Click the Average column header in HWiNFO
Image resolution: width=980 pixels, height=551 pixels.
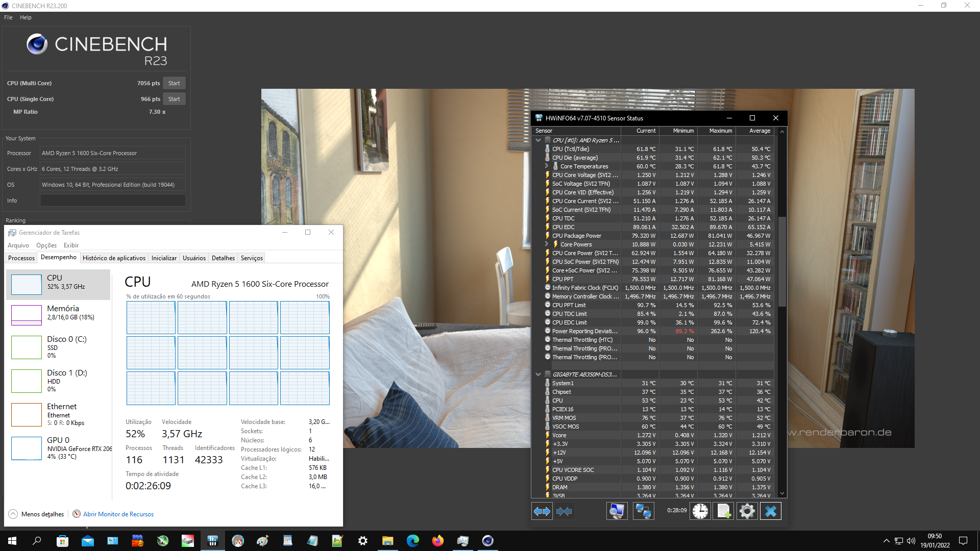tap(755, 131)
